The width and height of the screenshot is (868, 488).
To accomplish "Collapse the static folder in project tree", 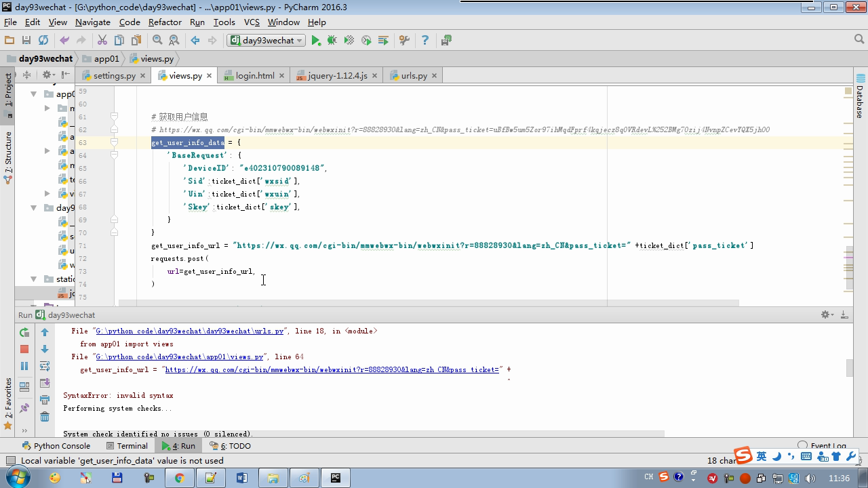I will tap(33, 279).
